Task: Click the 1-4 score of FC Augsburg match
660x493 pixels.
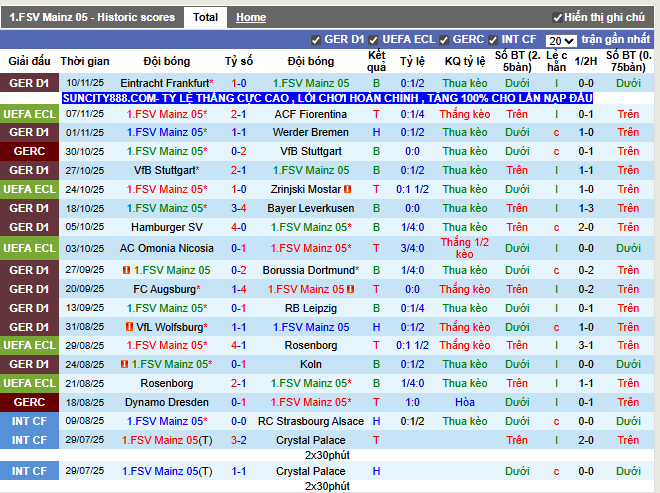Action: click(239, 289)
